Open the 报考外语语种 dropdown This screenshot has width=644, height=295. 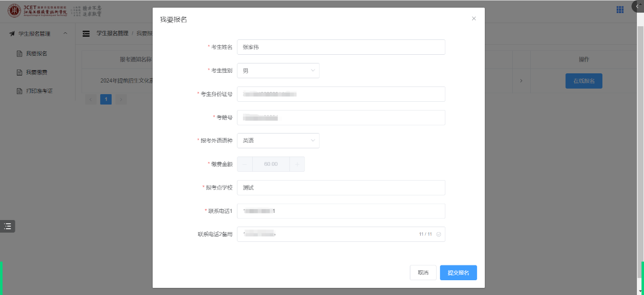click(278, 141)
